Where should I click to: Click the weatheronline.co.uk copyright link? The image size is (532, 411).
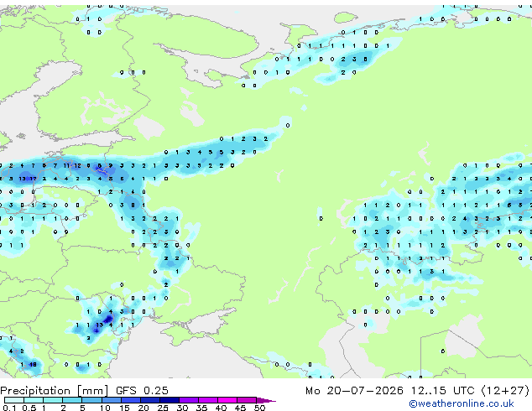[462, 403]
